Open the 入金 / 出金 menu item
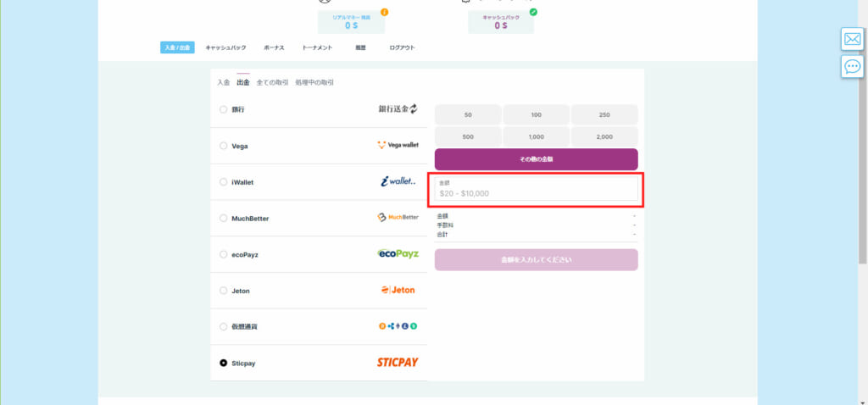The width and height of the screenshot is (868, 405). coord(177,47)
